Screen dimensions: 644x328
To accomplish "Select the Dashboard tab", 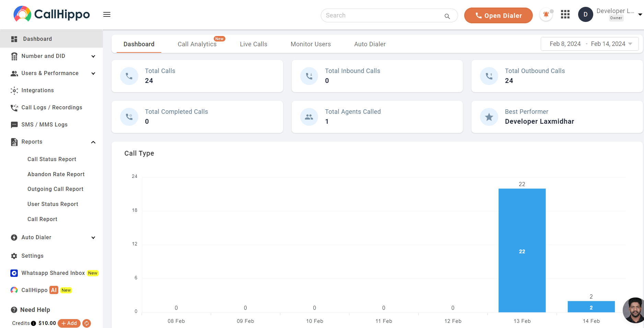I will pyautogui.click(x=139, y=44).
